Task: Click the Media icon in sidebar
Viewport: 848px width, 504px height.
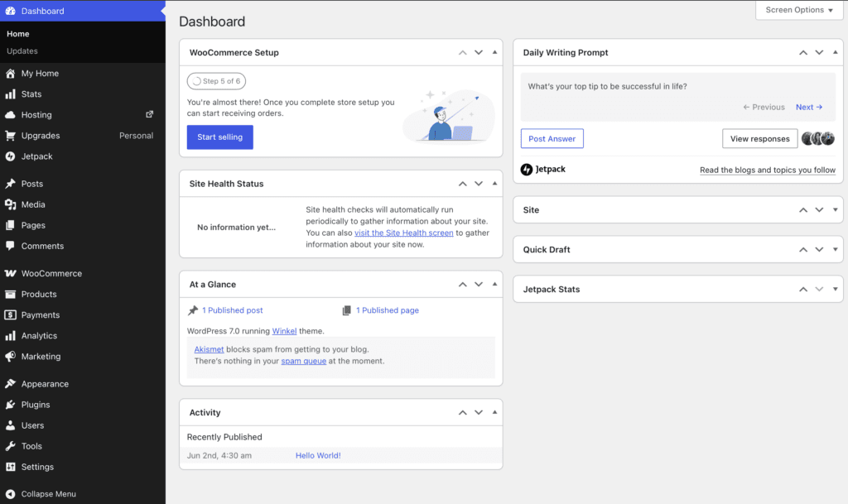Action: pyautogui.click(x=10, y=204)
